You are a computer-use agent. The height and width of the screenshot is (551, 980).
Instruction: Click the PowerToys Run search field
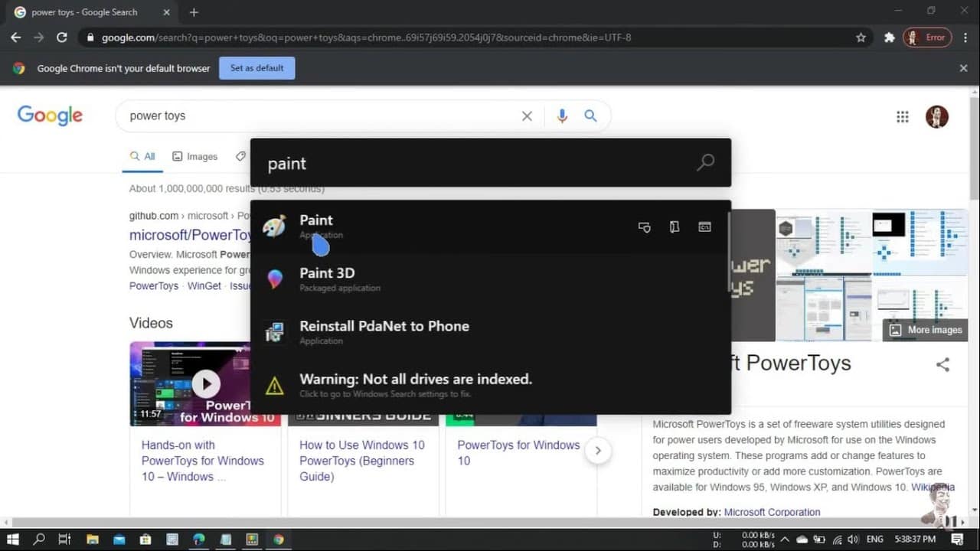(475, 164)
